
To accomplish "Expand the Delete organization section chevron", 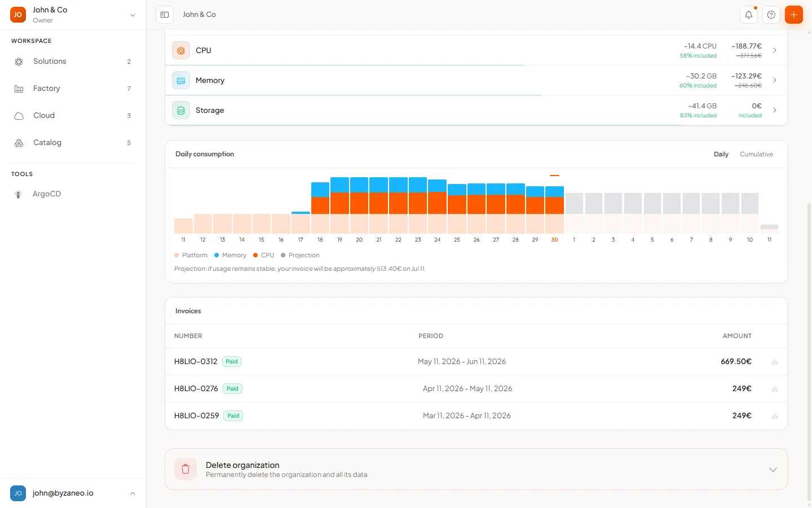I will [x=773, y=470].
